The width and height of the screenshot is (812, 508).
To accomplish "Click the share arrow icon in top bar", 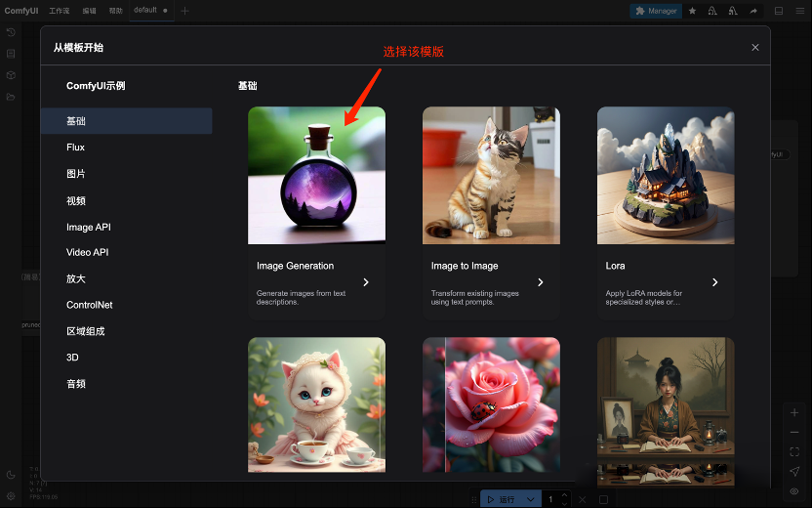I will pyautogui.click(x=753, y=11).
